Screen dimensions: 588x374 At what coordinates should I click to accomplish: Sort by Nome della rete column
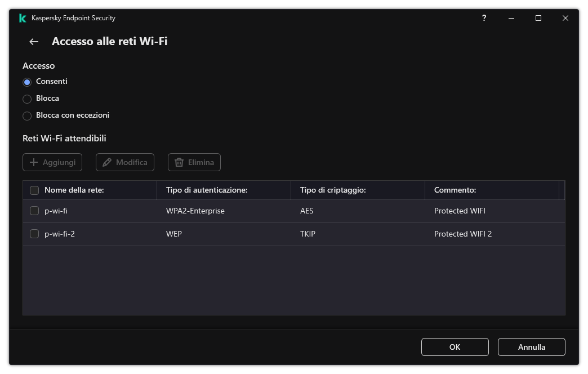click(74, 190)
